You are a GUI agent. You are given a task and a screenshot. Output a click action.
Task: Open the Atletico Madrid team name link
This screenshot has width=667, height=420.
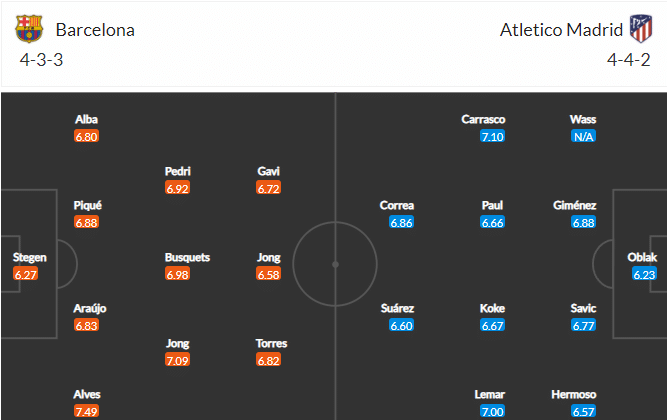[x=561, y=30]
